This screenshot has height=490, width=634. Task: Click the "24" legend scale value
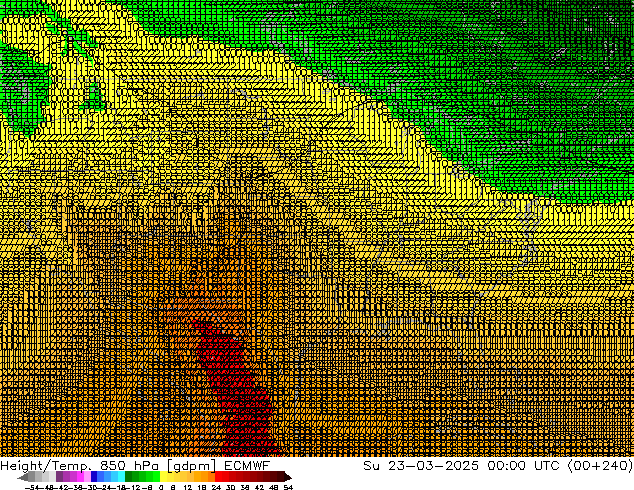click(216, 487)
